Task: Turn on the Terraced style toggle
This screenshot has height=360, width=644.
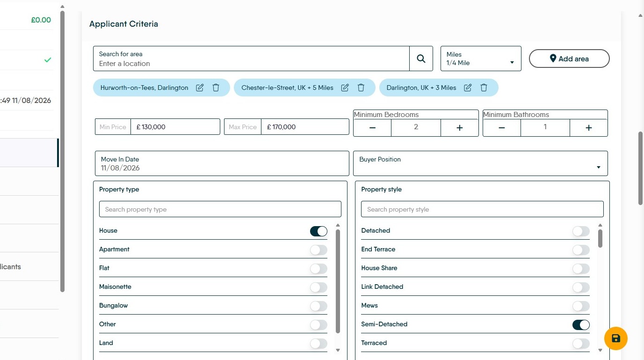Action: [581, 344]
